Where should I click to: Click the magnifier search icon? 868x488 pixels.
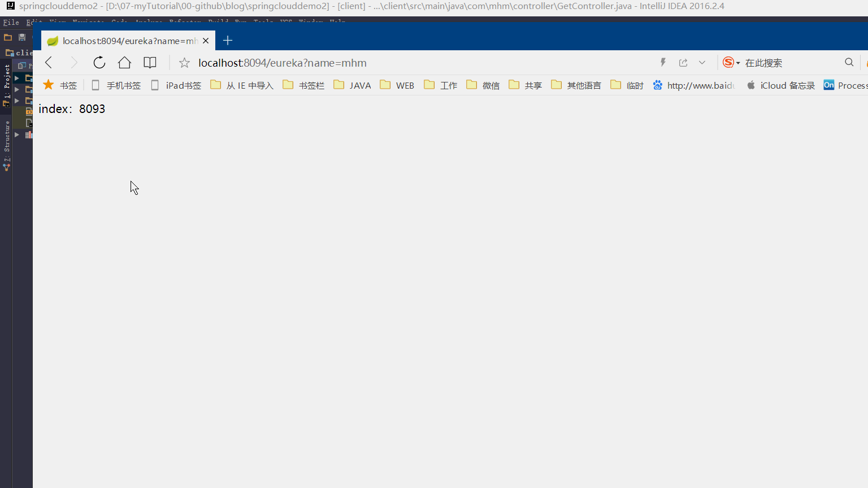(849, 62)
